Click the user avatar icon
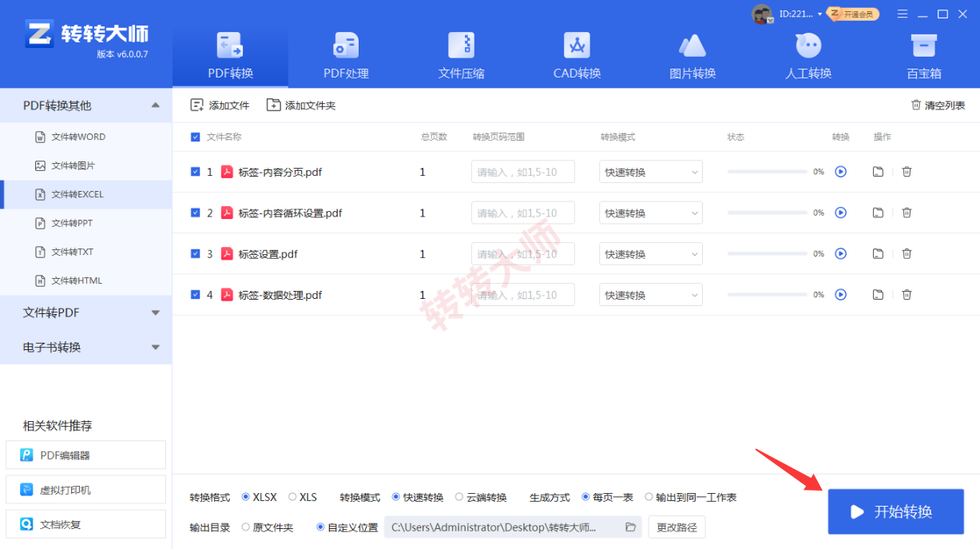This screenshot has height=549, width=980. (x=763, y=14)
